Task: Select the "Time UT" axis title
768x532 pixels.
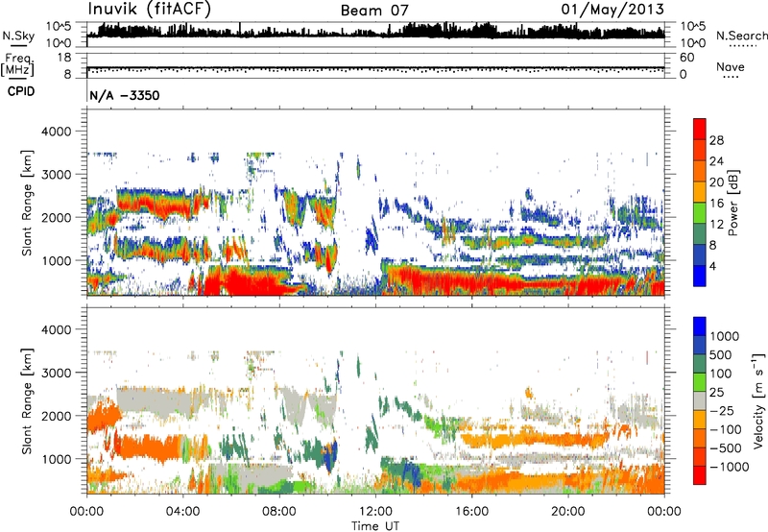Action: [x=375, y=526]
